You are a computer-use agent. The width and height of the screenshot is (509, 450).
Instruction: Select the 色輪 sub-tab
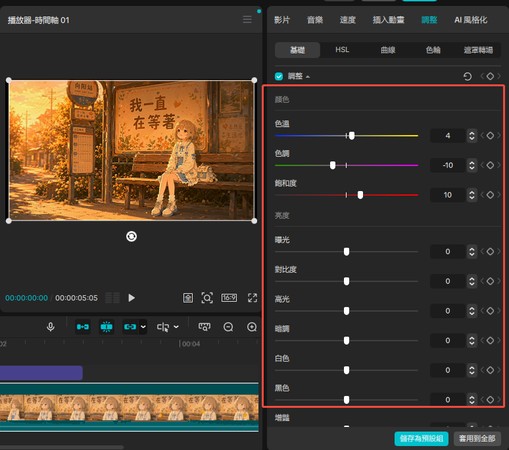(x=433, y=50)
